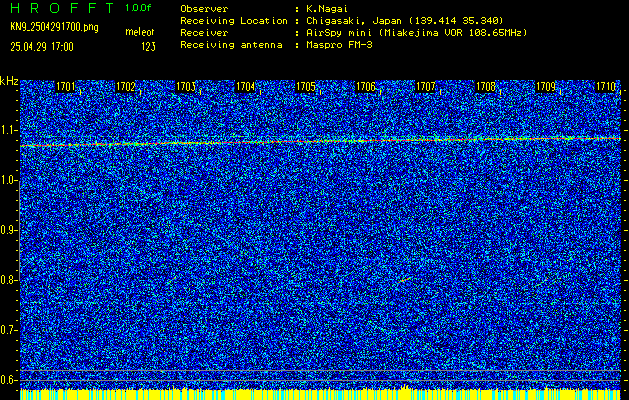This screenshot has height=400, width=629.
Task: Click the 1.0 frequency axis label
Action: coord(9,180)
